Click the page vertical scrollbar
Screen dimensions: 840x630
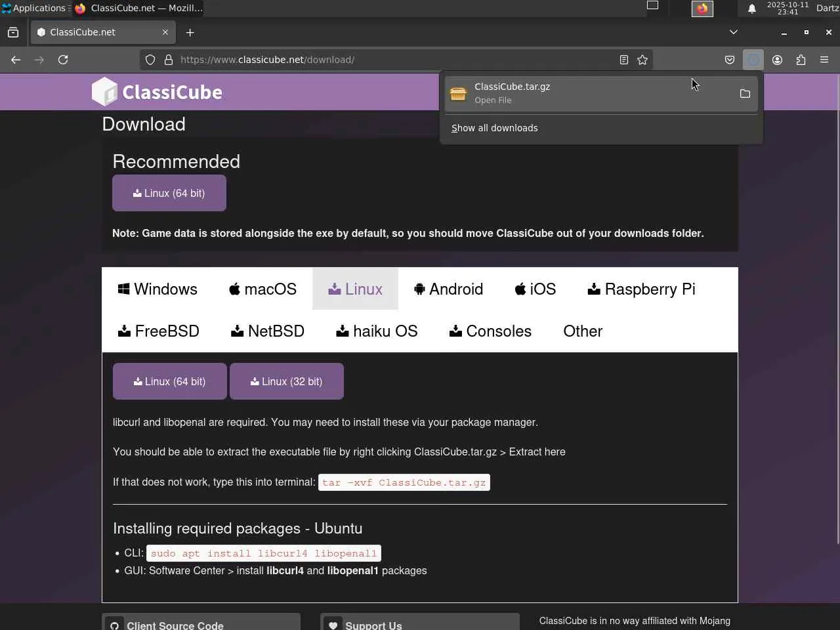coord(837,308)
